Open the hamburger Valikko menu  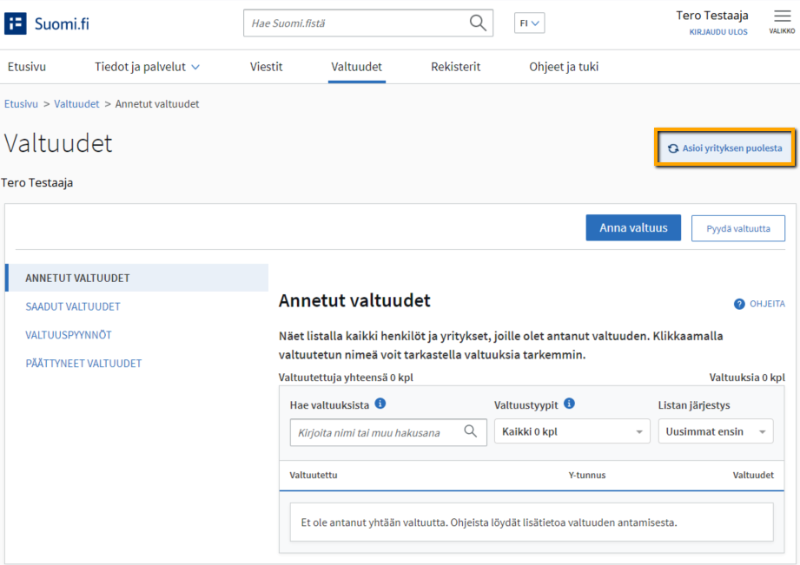(782, 17)
